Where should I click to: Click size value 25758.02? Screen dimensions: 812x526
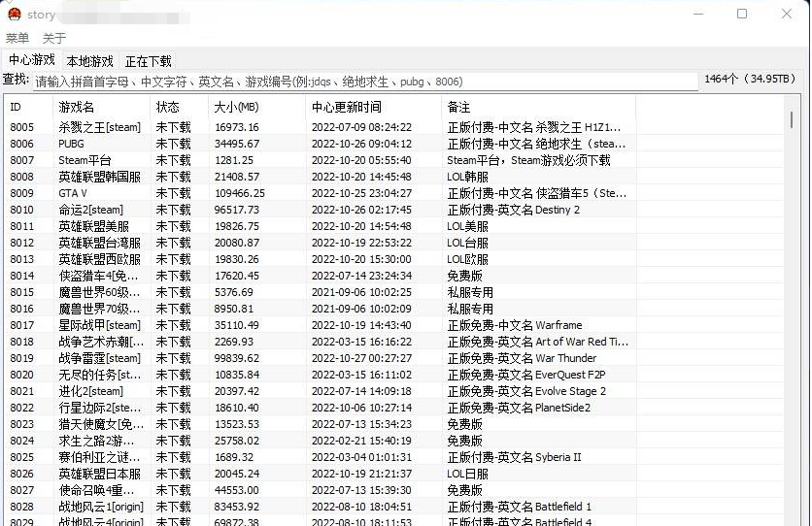coord(237,442)
